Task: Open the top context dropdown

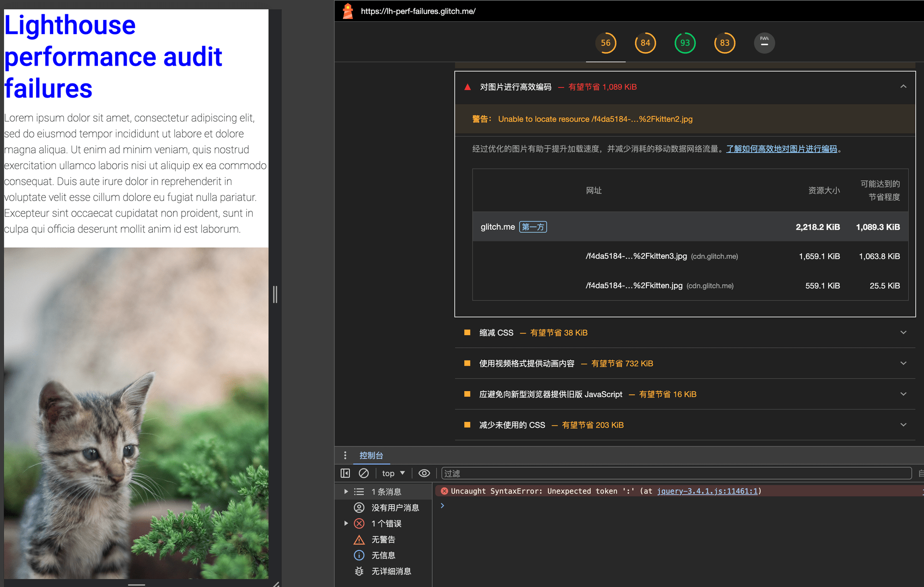Action: coord(393,473)
